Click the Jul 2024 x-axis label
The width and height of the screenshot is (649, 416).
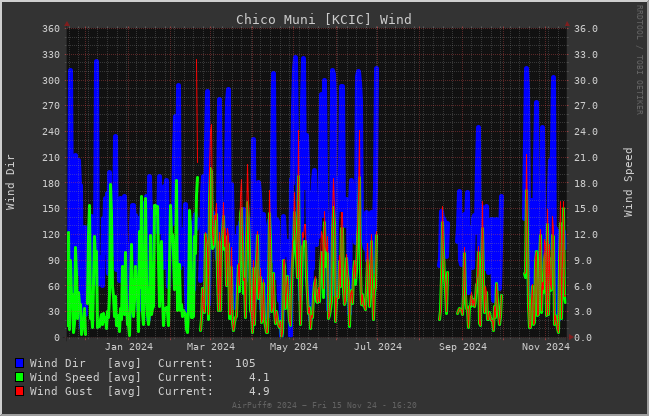tap(377, 347)
